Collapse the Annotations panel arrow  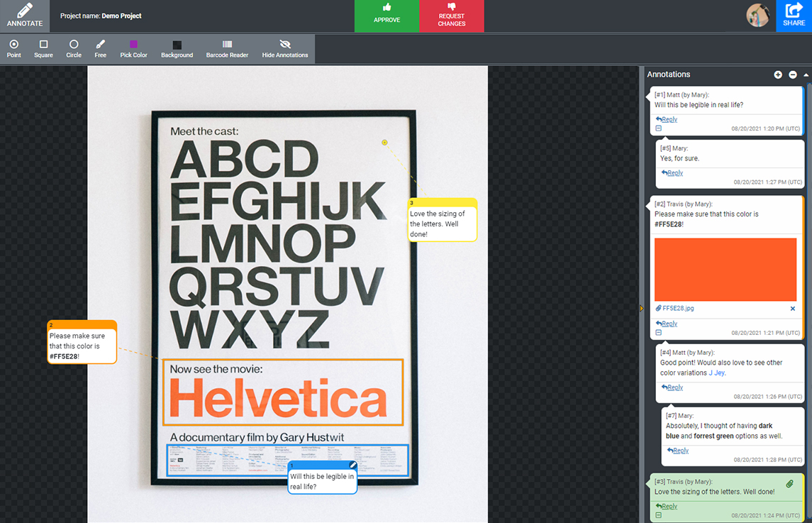click(x=806, y=75)
